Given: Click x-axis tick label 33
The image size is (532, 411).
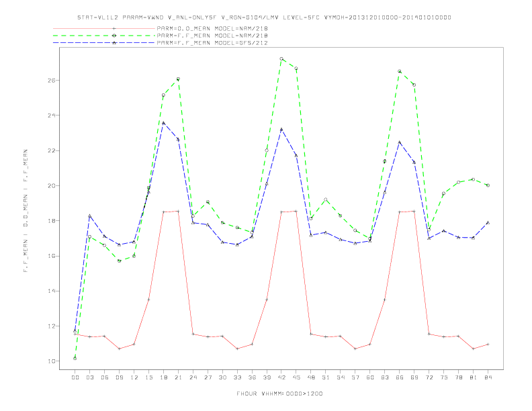Looking at the screenshot, I should click(237, 377).
